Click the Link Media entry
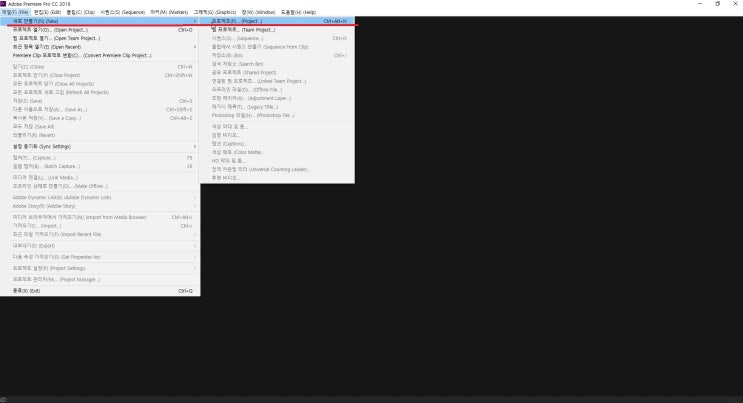The image size is (743, 403). (x=100, y=177)
